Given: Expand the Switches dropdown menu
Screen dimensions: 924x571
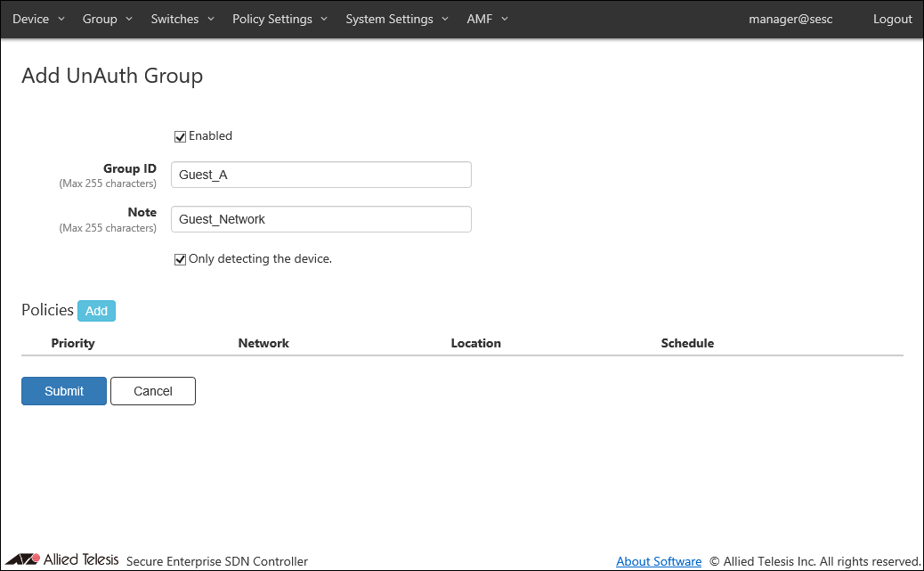Looking at the screenshot, I should pyautogui.click(x=182, y=19).
